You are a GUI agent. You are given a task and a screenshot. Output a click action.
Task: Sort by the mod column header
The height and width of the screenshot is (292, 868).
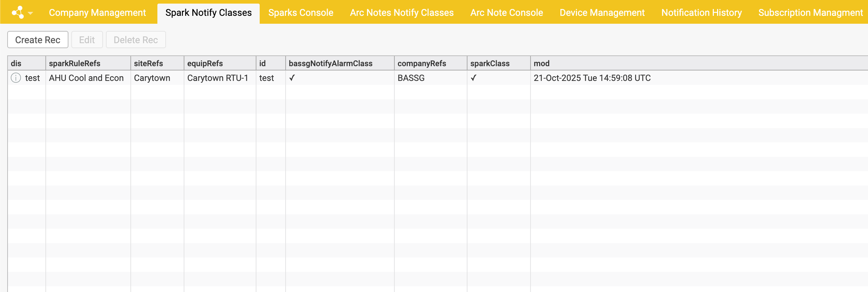click(541, 63)
